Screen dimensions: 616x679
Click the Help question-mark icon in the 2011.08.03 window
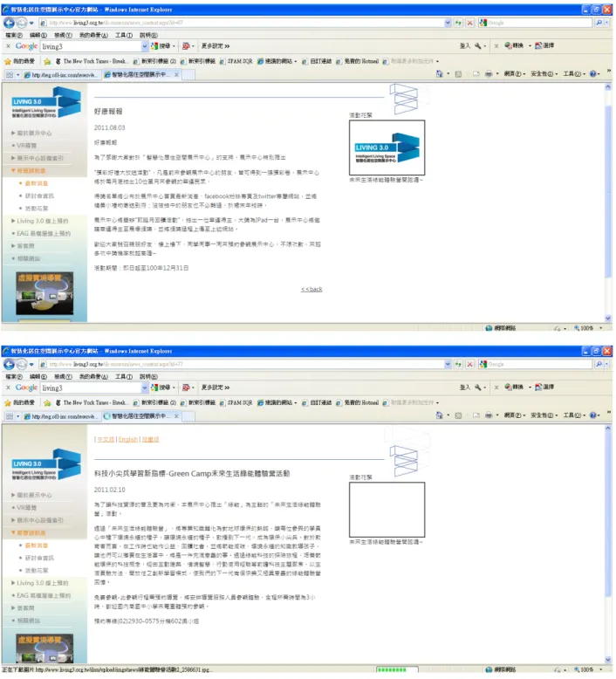(592, 74)
